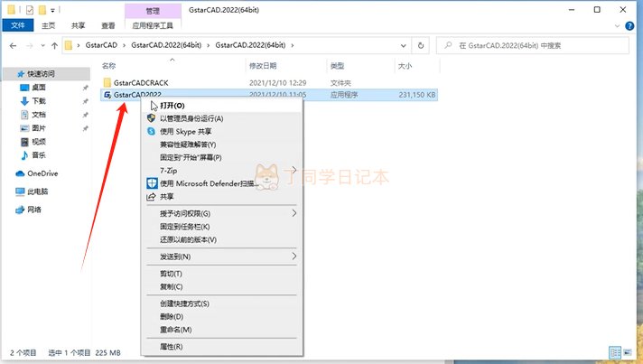Switch to the 主页 ribbon tab
Image resolution: width=643 pixels, height=364 pixels.
48,25
